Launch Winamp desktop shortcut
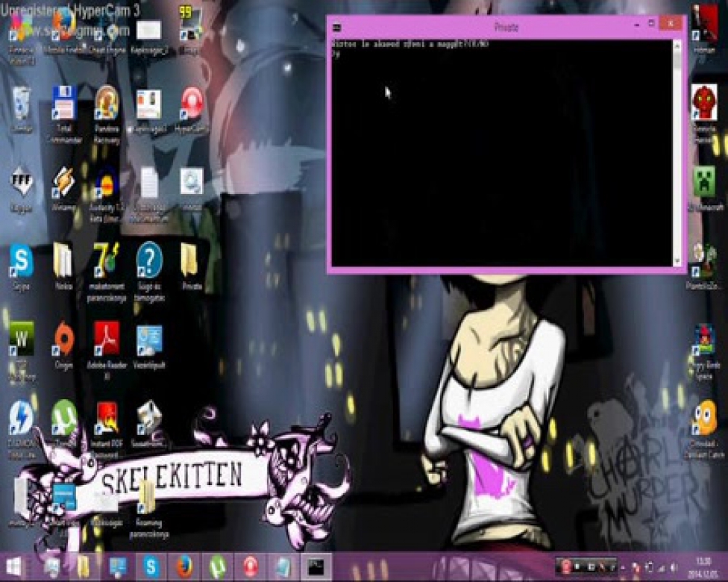Screen dimensions: 728x582 pos(63,190)
